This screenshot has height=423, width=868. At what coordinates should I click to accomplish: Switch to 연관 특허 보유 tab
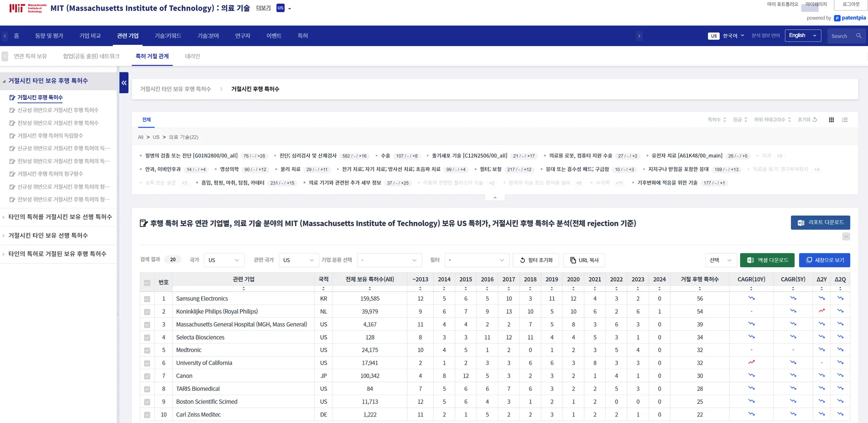point(31,56)
